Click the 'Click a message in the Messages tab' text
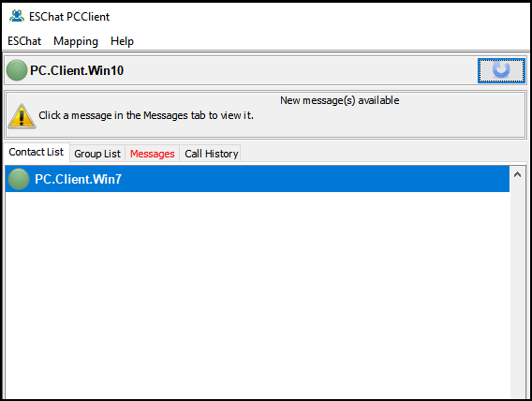532x401 pixels. click(x=146, y=115)
